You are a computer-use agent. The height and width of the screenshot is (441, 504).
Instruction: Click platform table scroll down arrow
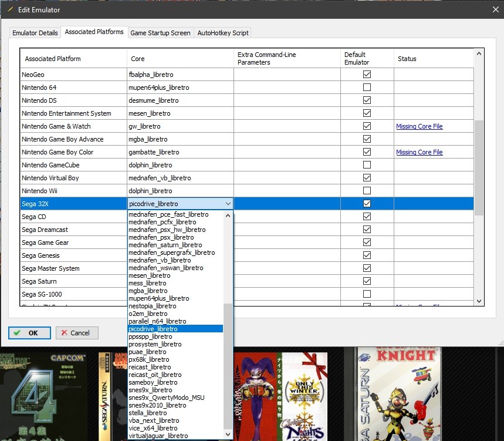pyautogui.click(x=479, y=301)
